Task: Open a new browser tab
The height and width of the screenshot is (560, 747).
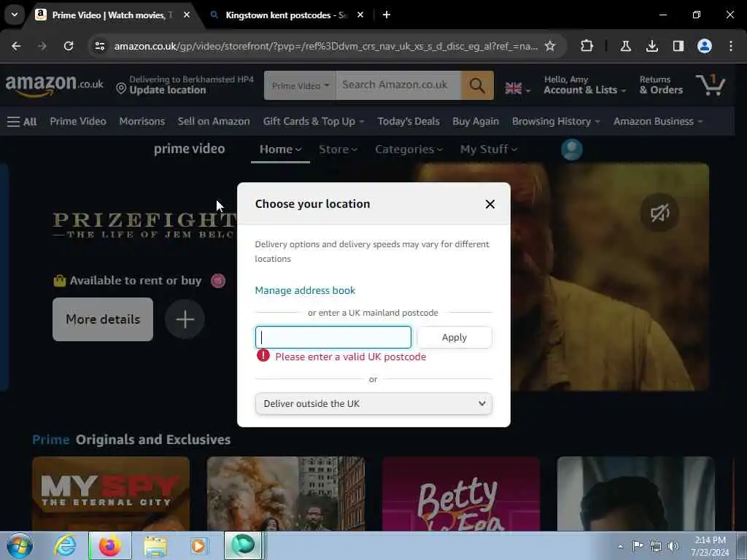Action: pyautogui.click(x=387, y=15)
